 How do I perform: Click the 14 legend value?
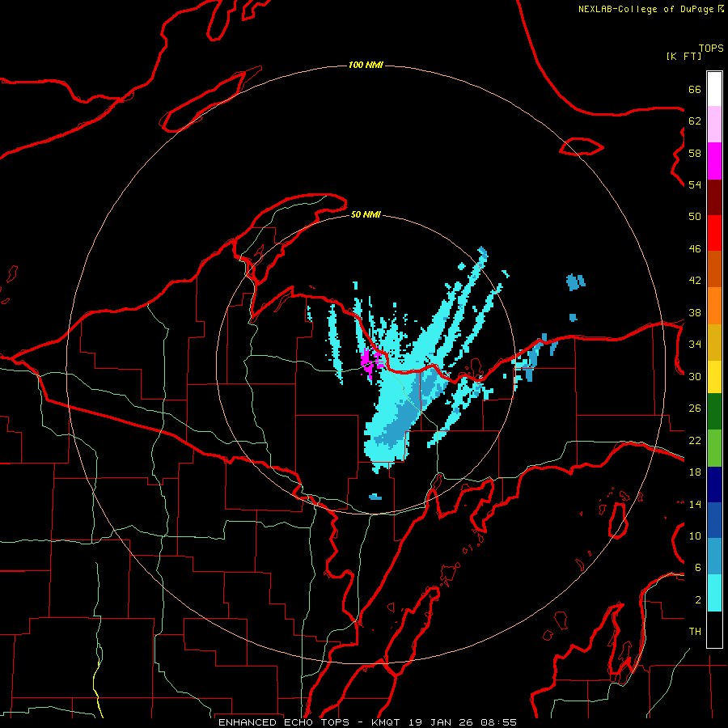(x=695, y=504)
